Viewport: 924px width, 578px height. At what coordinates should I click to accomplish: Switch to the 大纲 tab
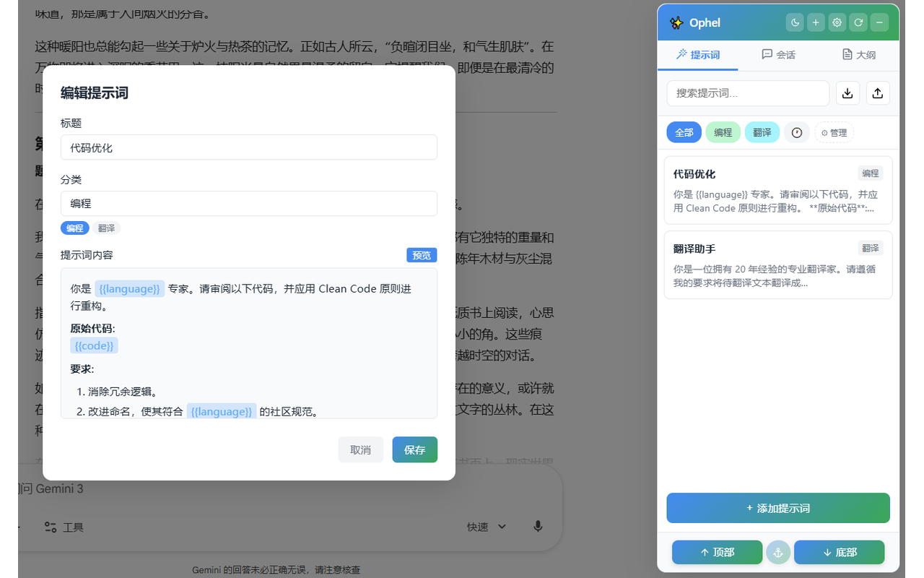click(x=858, y=54)
